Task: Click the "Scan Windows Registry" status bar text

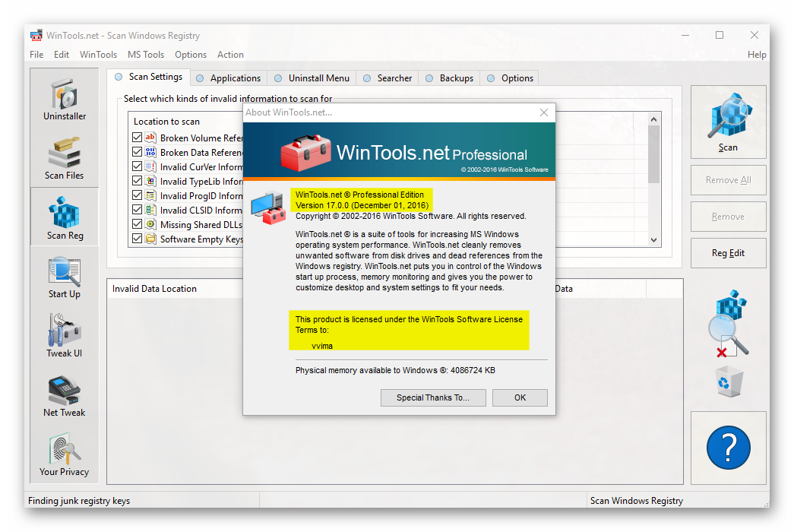Action: coord(637,501)
